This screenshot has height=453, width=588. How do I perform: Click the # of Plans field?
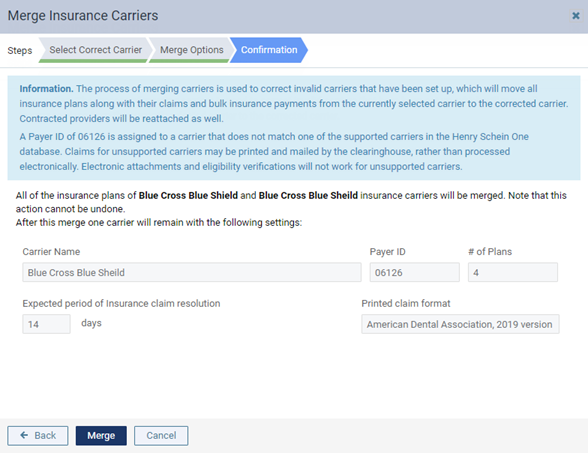[513, 272]
